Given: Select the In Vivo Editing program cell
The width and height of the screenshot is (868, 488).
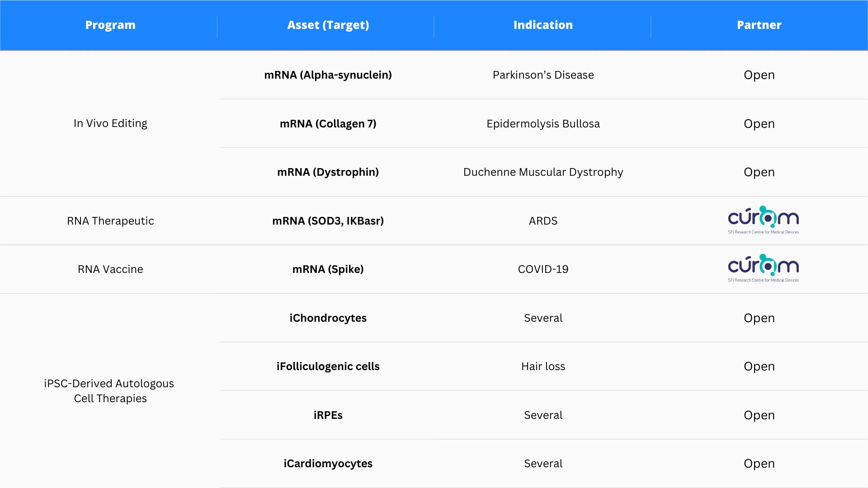Looking at the screenshot, I should tap(110, 123).
